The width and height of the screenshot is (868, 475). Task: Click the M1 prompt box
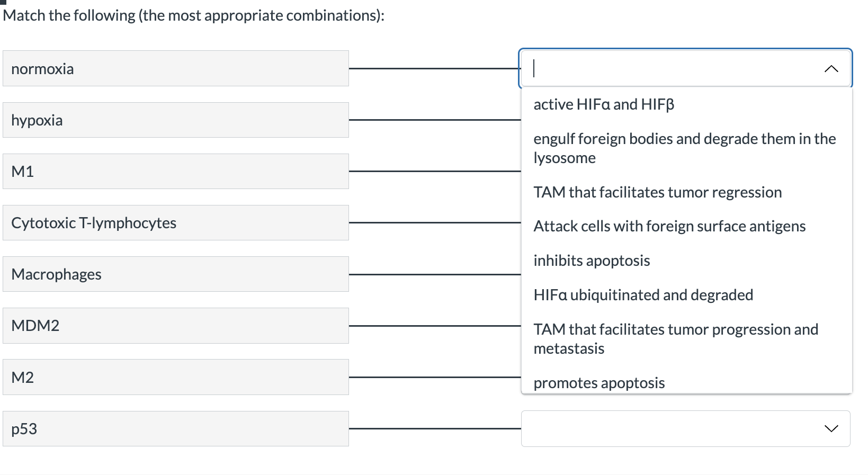pos(176,171)
